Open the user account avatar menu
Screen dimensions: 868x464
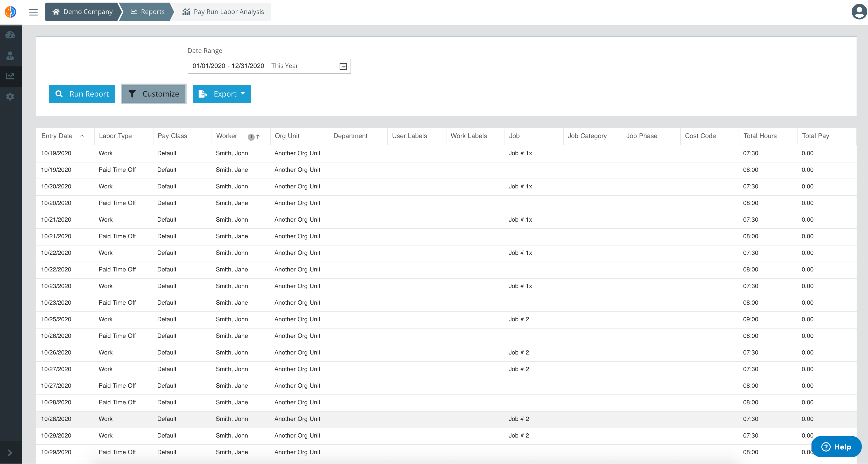coord(859,12)
